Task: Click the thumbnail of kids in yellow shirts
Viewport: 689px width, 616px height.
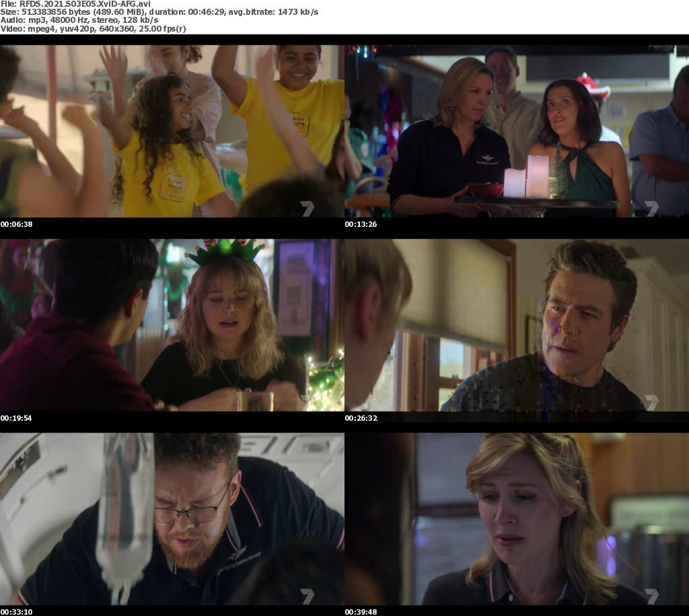Action: click(172, 131)
